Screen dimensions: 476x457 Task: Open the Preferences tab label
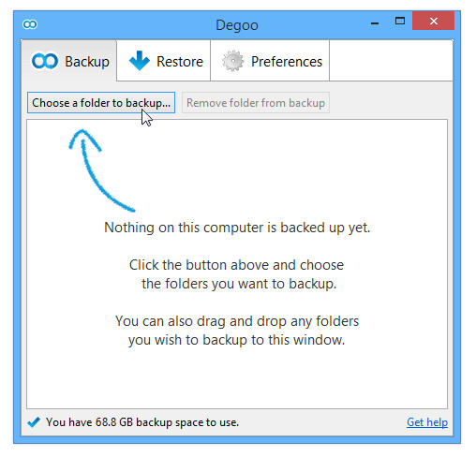coord(287,62)
